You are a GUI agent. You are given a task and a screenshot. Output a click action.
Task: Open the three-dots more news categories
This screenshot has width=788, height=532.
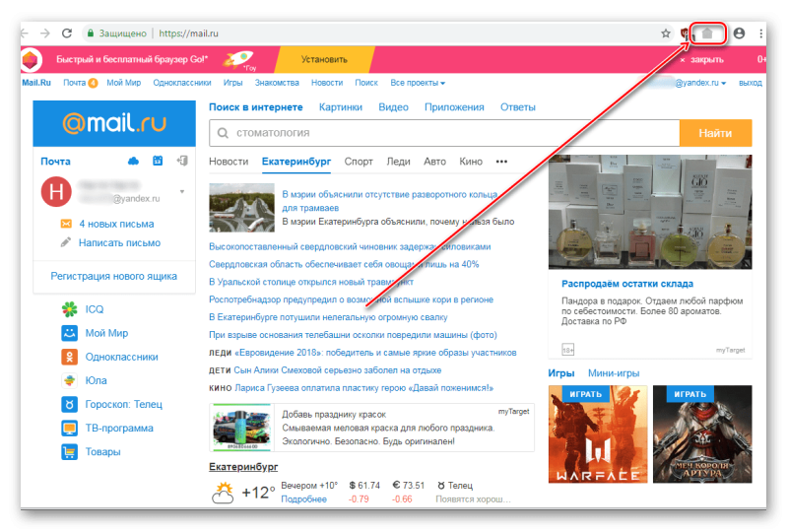click(x=501, y=162)
